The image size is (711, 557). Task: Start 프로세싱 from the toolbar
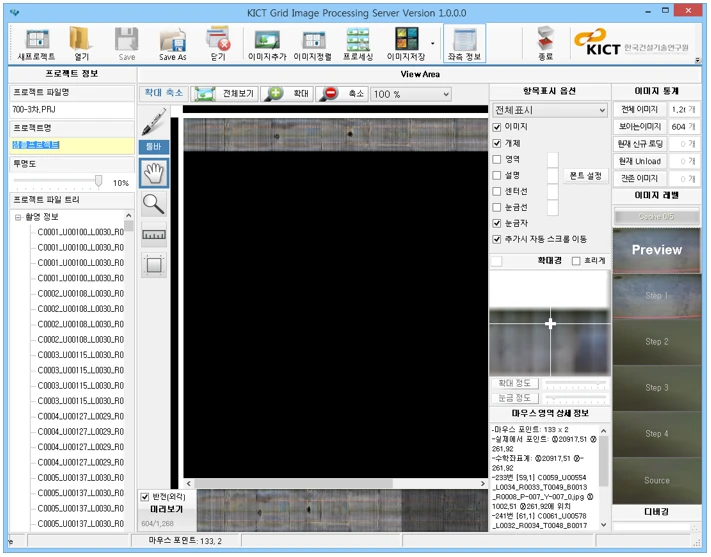click(x=358, y=44)
